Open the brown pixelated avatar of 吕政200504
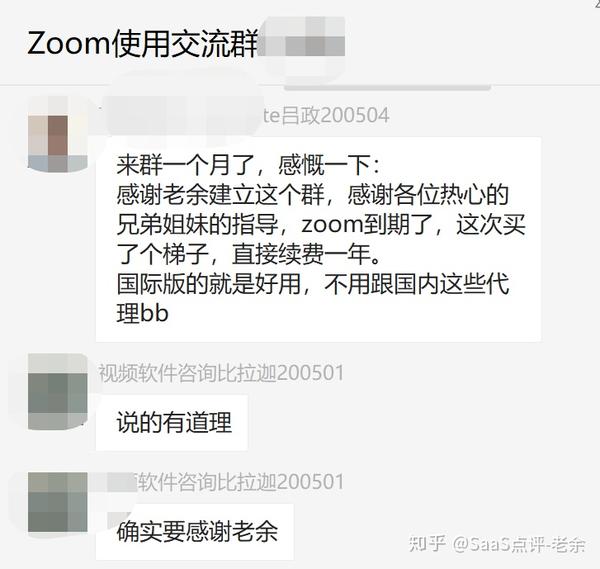Screen dimensions: 600x569 pyautogui.click(x=58, y=133)
